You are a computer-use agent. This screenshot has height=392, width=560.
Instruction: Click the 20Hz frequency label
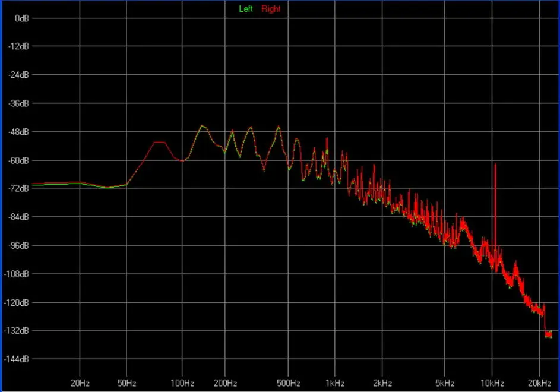click(x=80, y=382)
